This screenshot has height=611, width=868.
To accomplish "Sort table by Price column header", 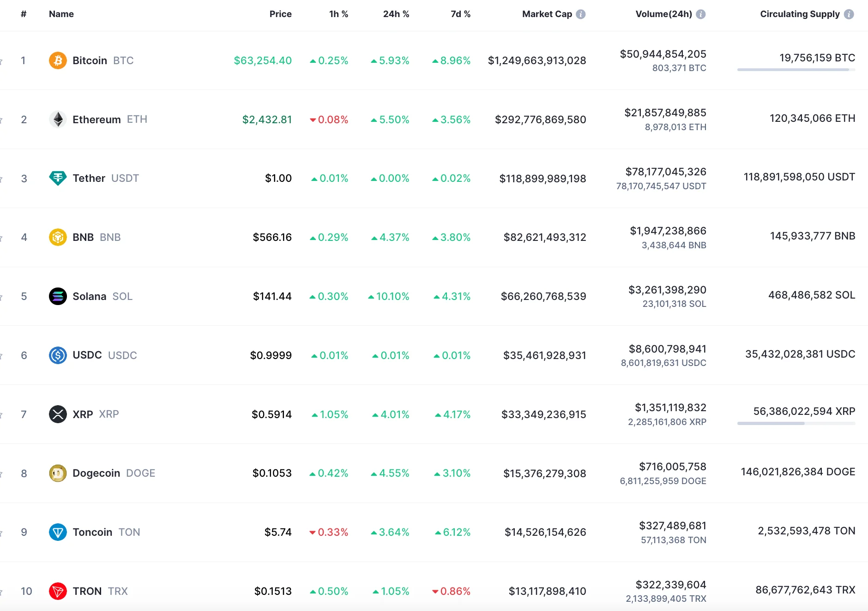I will coord(280,14).
